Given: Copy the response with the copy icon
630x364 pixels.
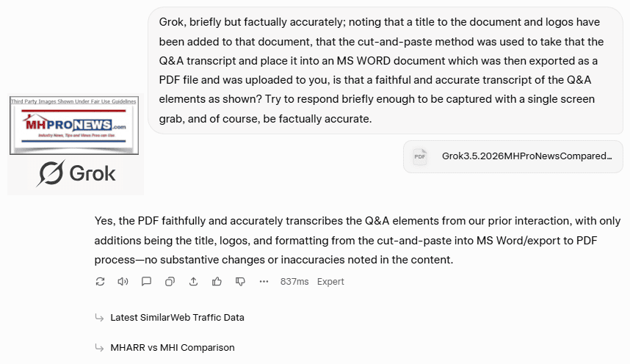Looking at the screenshot, I should coord(170,281).
